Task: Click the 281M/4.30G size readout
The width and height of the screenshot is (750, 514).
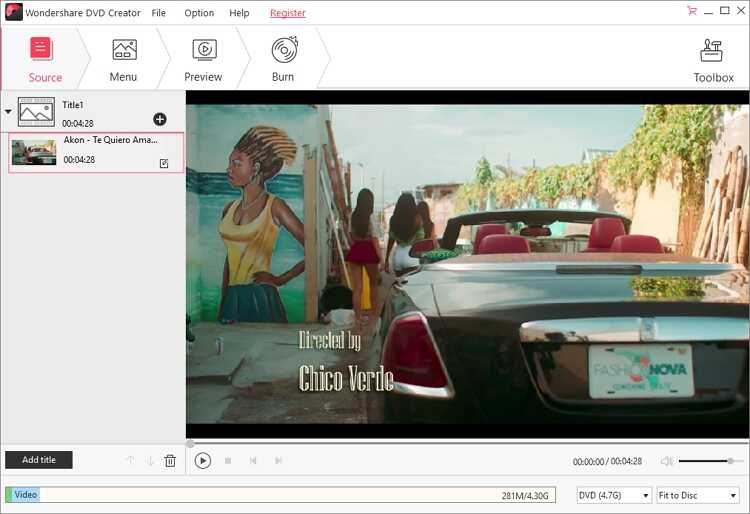Action: click(525, 495)
